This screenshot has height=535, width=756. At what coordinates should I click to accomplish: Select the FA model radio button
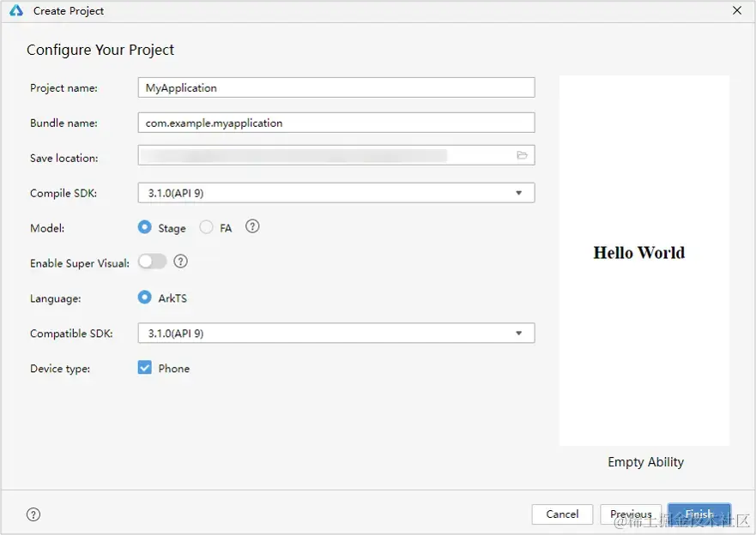206,227
